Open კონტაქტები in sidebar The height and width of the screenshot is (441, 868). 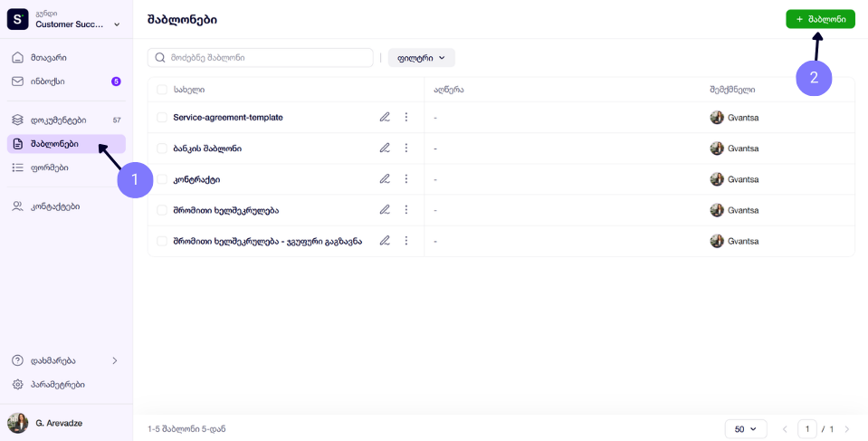tap(66, 206)
